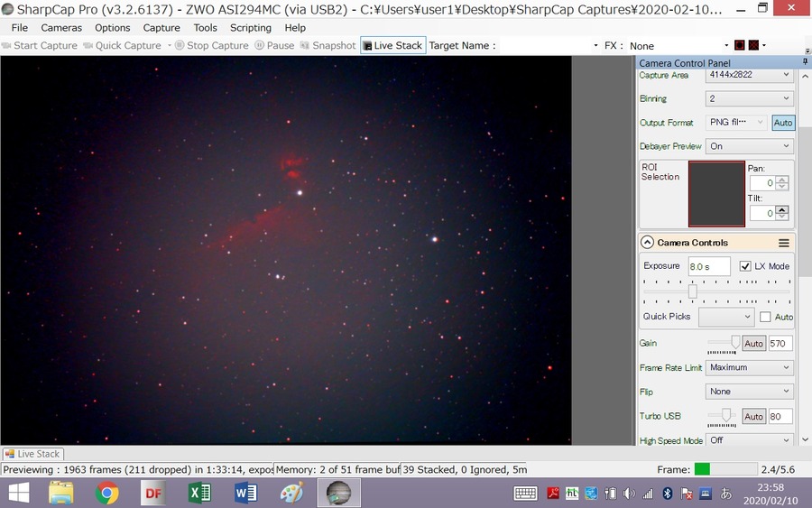
Task: Decrease the Tilt value
Action: tap(782, 217)
